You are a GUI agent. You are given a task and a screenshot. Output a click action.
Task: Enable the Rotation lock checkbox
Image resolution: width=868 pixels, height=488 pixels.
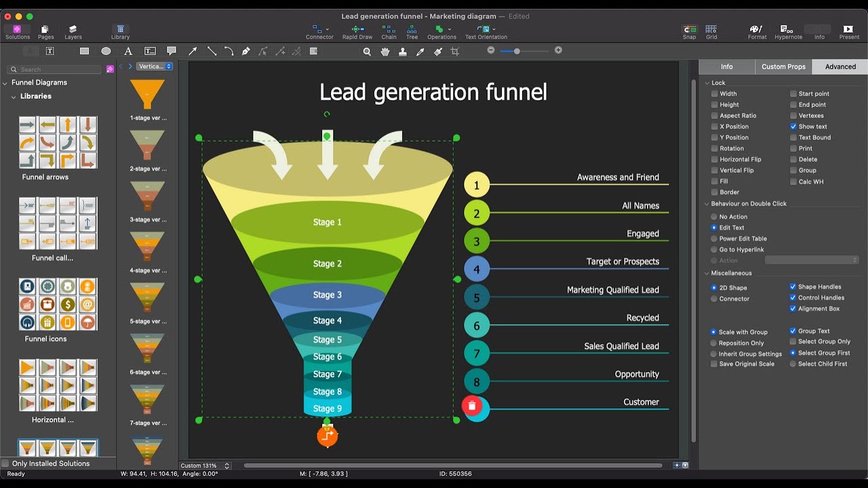point(714,148)
